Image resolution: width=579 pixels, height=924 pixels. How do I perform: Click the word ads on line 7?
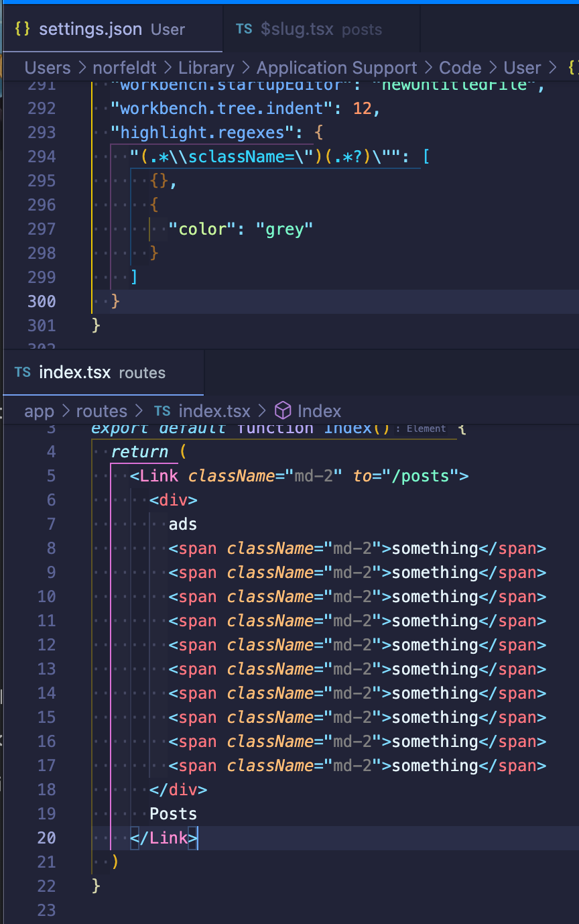coord(183,524)
